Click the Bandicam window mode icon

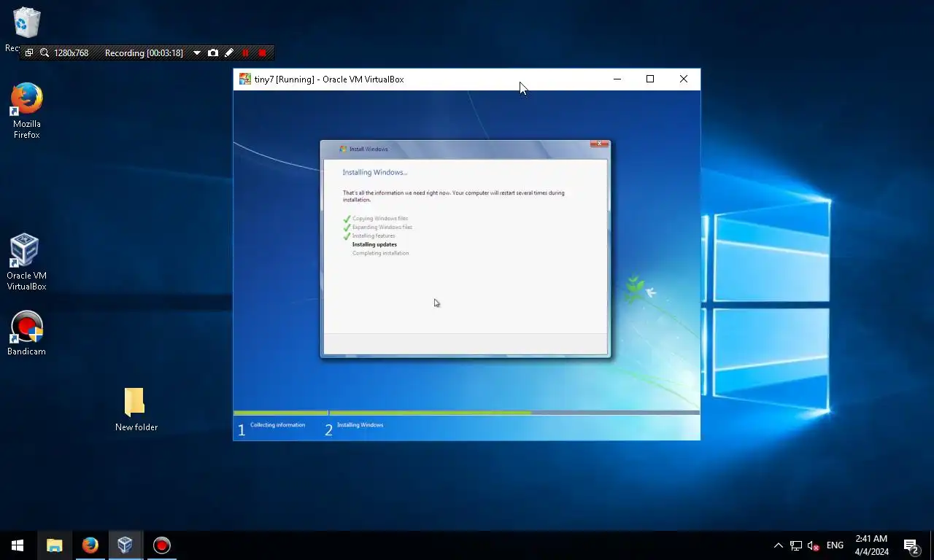pos(29,52)
